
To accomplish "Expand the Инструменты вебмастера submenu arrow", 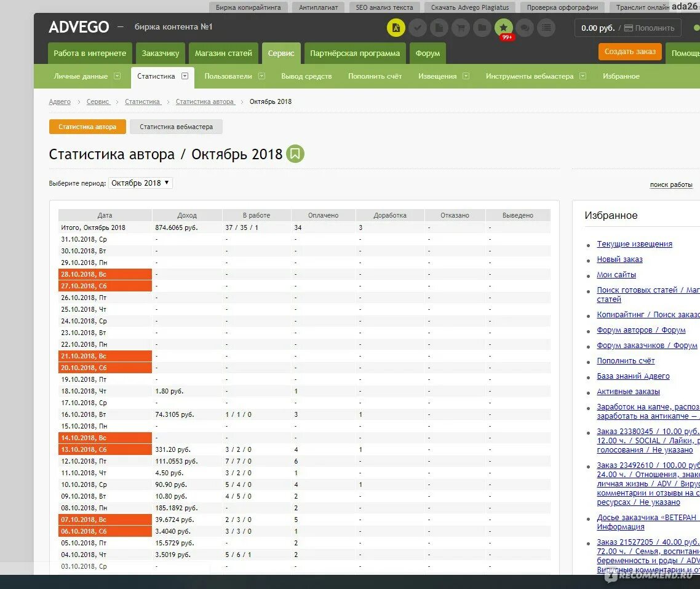I will 583,76.
